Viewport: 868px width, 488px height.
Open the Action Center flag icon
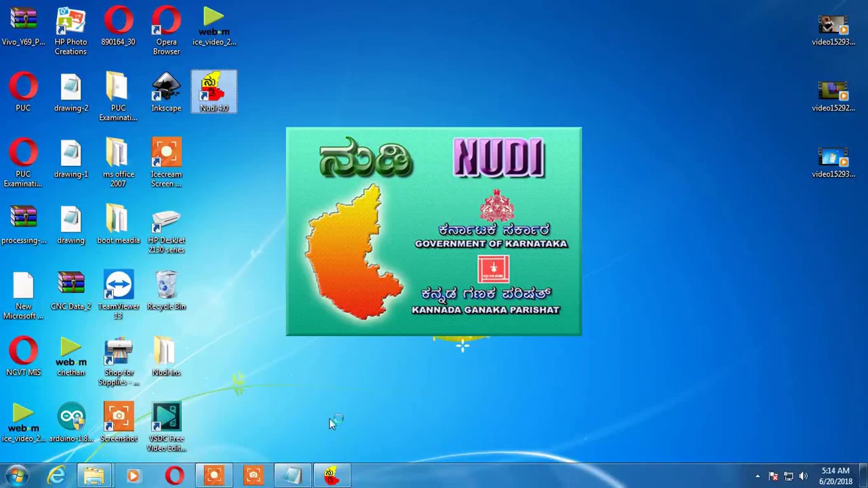pyautogui.click(x=773, y=476)
